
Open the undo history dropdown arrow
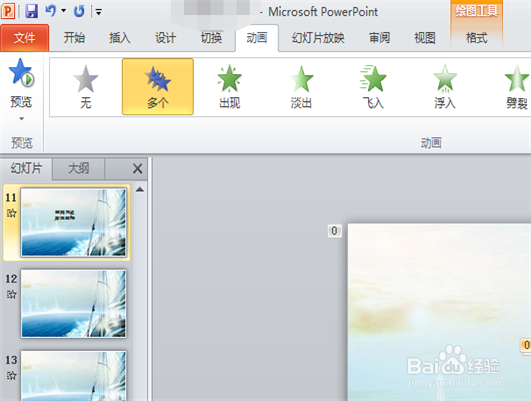tap(63, 11)
